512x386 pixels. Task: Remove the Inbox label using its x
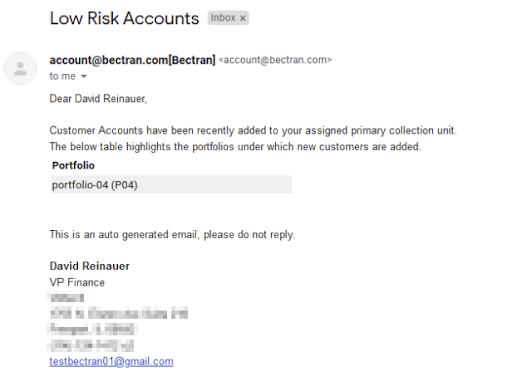pos(243,18)
